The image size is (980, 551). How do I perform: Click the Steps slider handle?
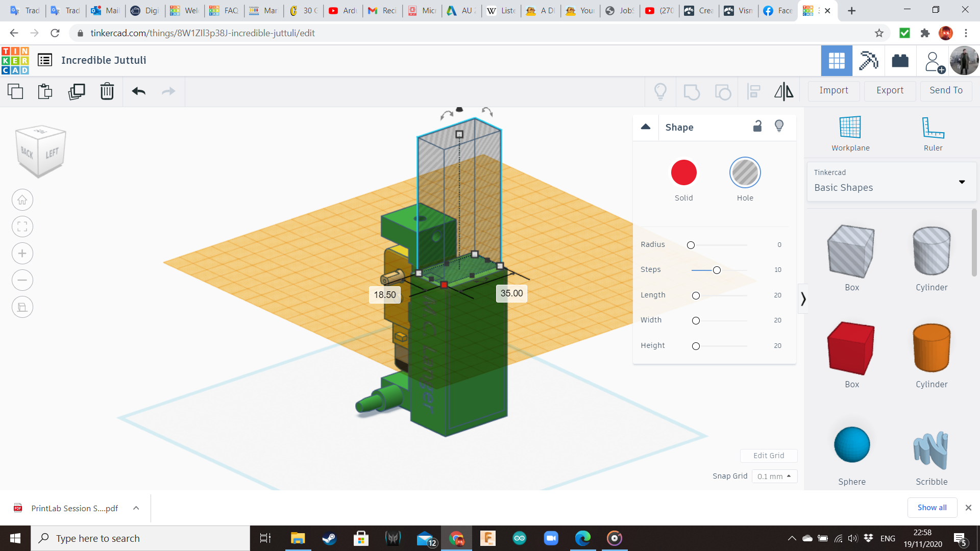tap(717, 270)
